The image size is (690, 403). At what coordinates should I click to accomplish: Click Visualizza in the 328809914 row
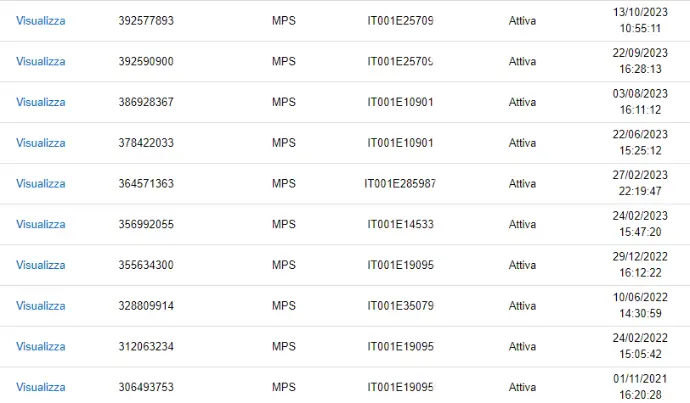point(40,306)
